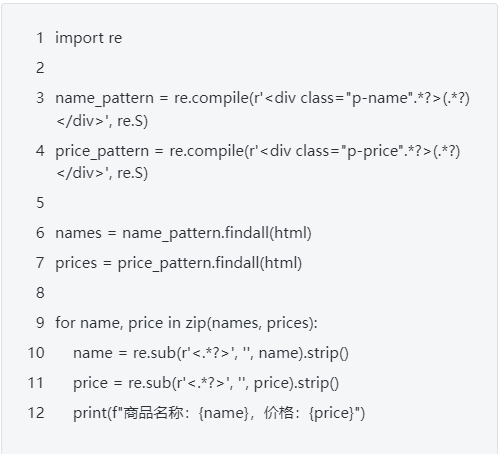Click price).strip() on line 11
499x454 pixels.
tap(296, 383)
